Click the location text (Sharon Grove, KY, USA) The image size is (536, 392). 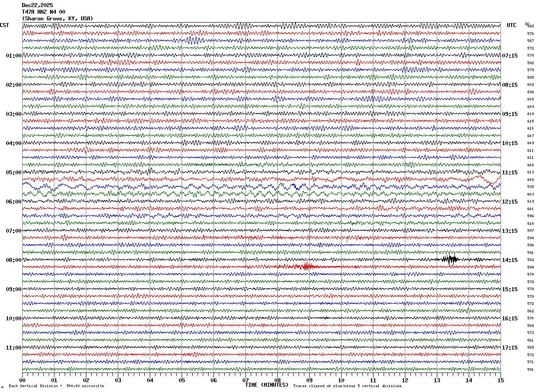pyautogui.click(x=58, y=19)
